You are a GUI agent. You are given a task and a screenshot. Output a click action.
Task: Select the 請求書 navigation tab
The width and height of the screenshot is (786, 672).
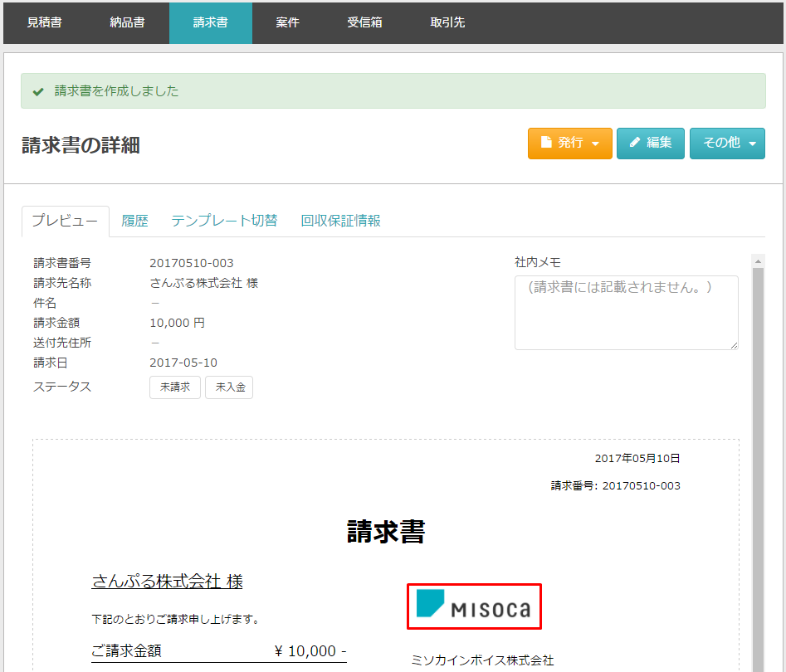click(210, 22)
